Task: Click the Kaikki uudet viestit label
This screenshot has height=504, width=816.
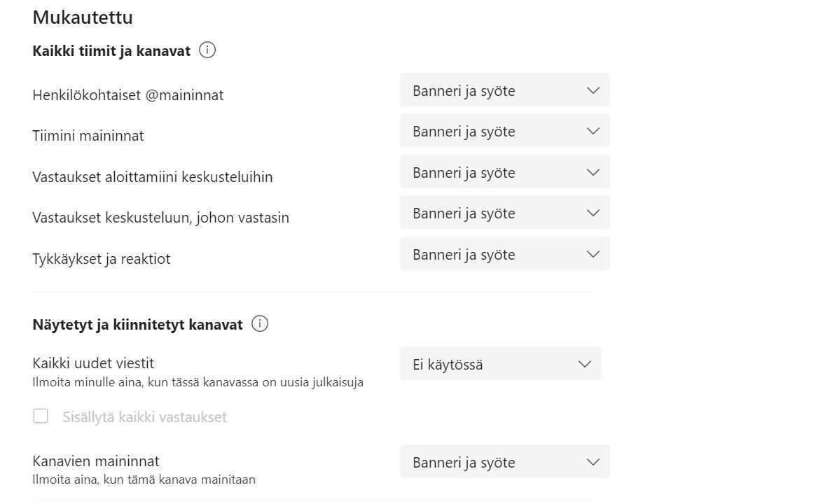Action: point(93,363)
